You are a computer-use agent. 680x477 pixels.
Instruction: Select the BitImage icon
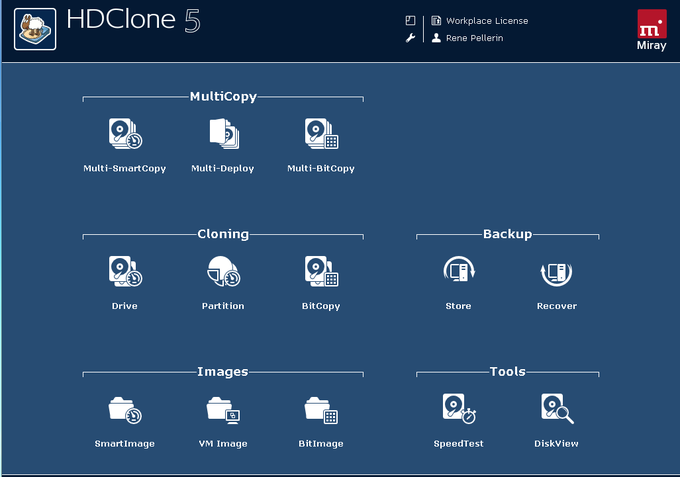click(321, 410)
